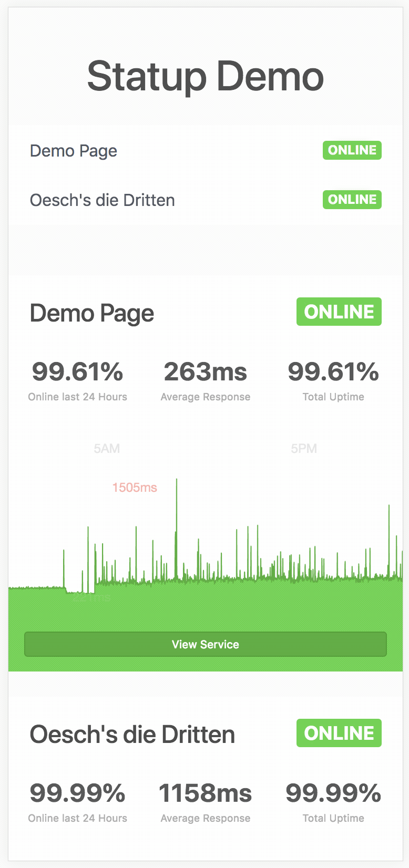Click Online last 24 Hours label in Demo Page card

tap(78, 397)
